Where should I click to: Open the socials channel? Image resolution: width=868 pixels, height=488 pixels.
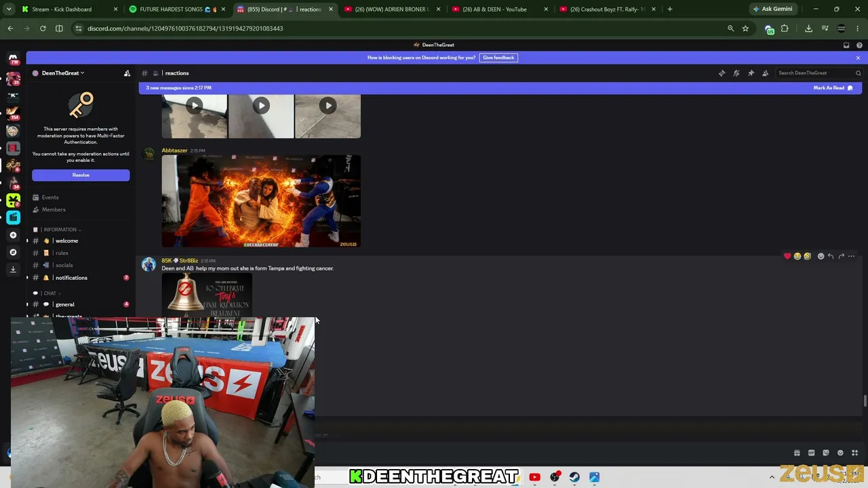80,265
